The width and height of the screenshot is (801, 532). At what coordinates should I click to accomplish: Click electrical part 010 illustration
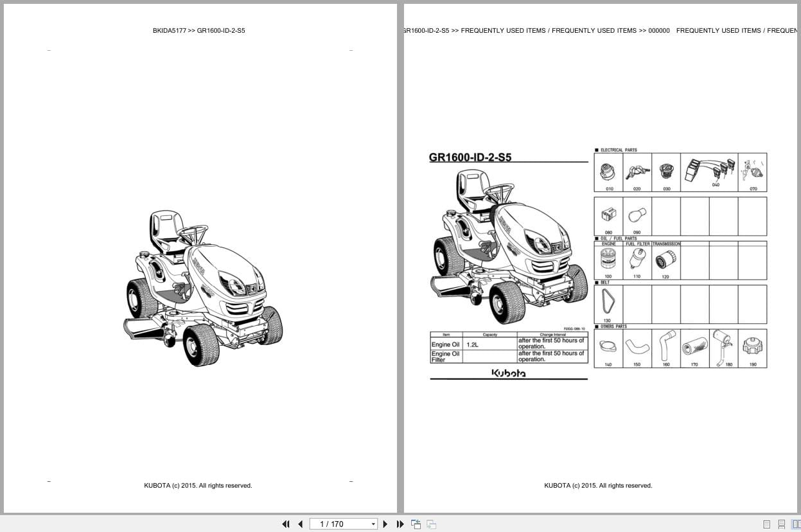(x=608, y=172)
